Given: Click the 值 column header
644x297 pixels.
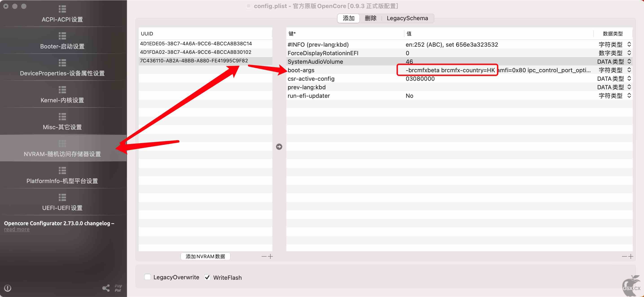Looking at the screenshot, I should coord(499,33).
